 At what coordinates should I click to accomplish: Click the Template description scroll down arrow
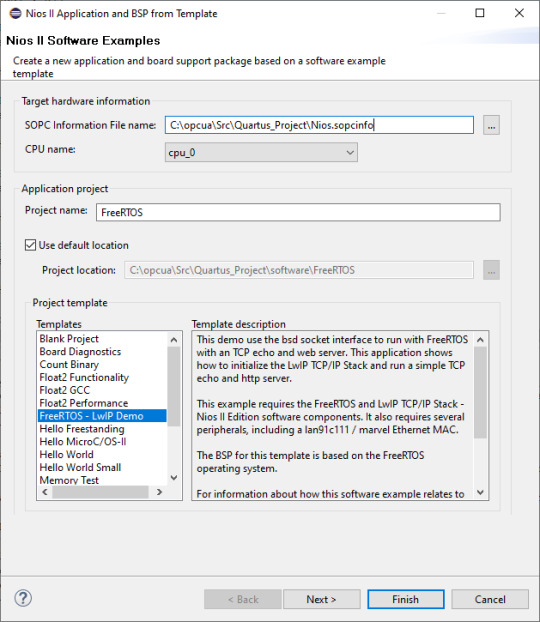480,492
